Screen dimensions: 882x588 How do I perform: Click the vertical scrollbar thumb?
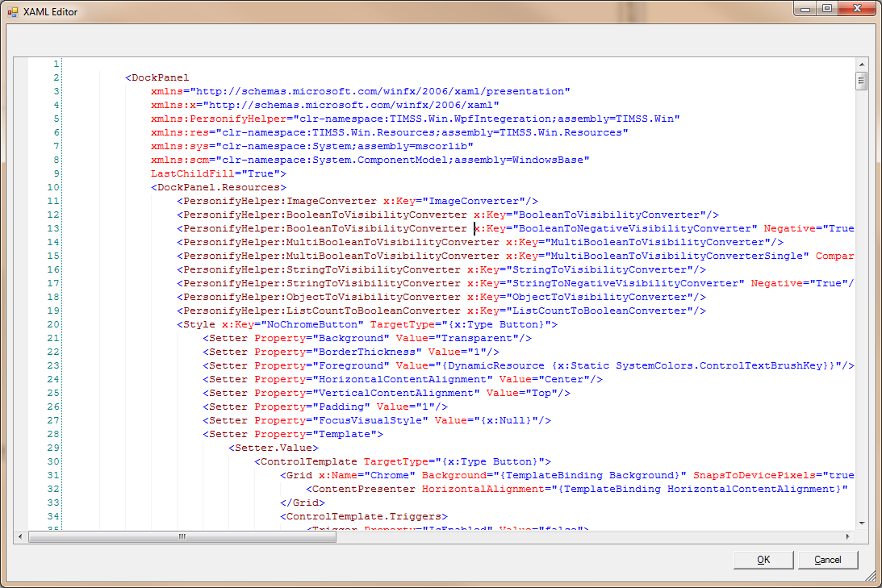coord(862,80)
